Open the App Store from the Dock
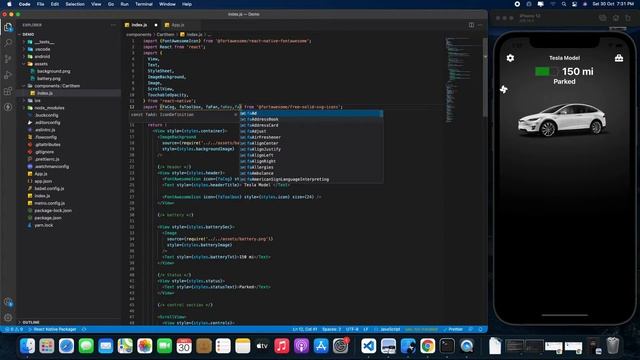 coord(321,346)
